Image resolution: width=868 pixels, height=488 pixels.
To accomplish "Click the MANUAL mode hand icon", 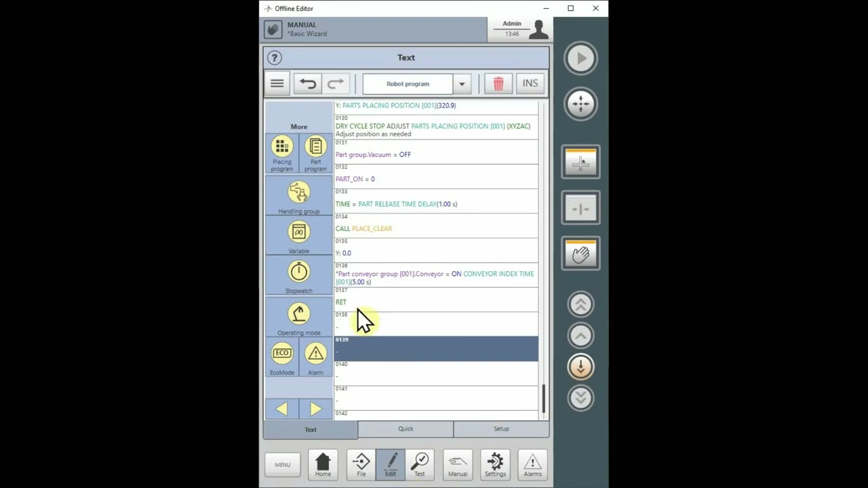I will click(273, 29).
